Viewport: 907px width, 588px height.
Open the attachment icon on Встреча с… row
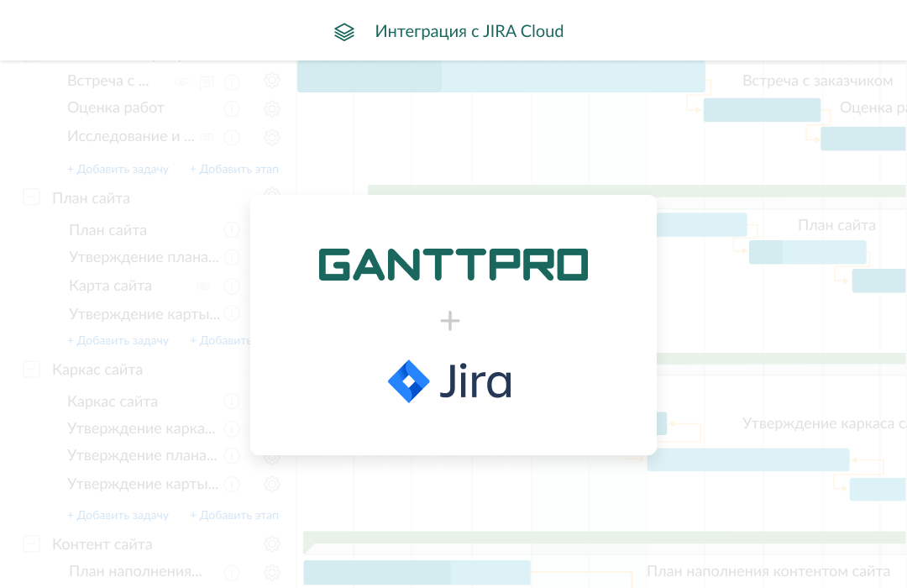(x=182, y=81)
